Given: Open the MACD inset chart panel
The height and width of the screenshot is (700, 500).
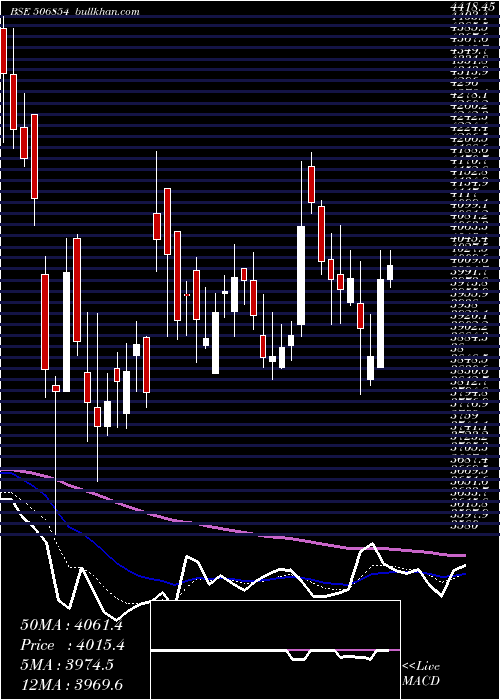Looking at the screenshot, I should pyautogui.click(x=275, y=650).
